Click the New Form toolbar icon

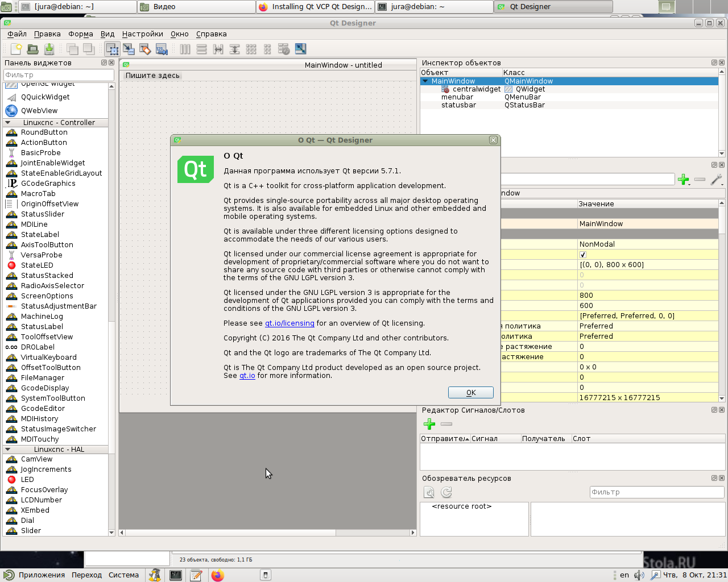(16, 49)
